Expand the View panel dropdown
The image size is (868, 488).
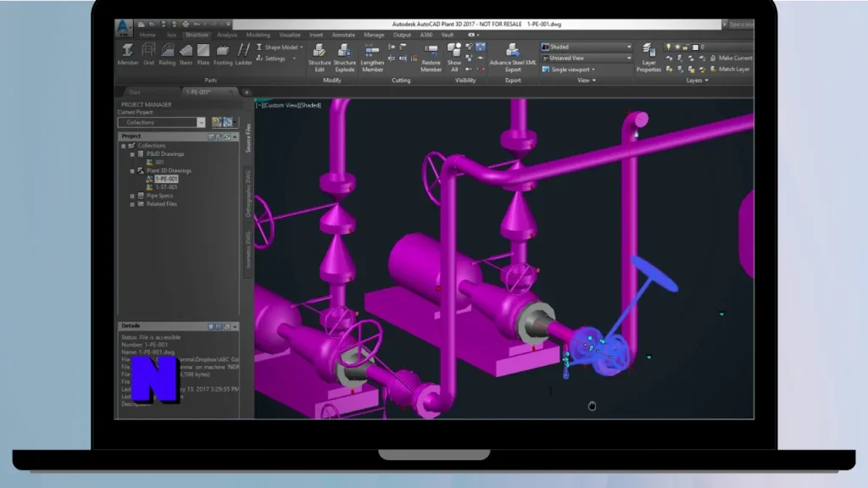tap(587, 80)
